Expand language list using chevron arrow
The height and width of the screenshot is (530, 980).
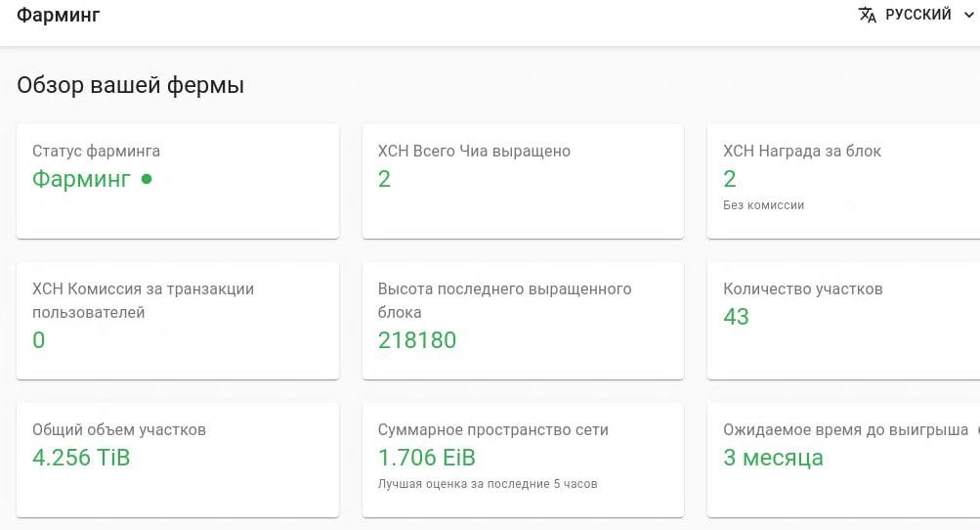(968, 15)
